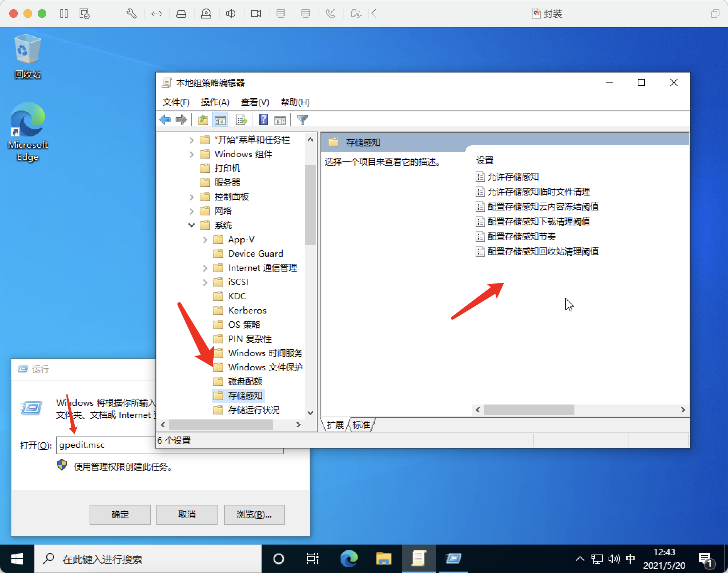Click the settings pane horizontal scrollbar
The width and height of the screenshot is (728, 573).
tap(529, 409)
